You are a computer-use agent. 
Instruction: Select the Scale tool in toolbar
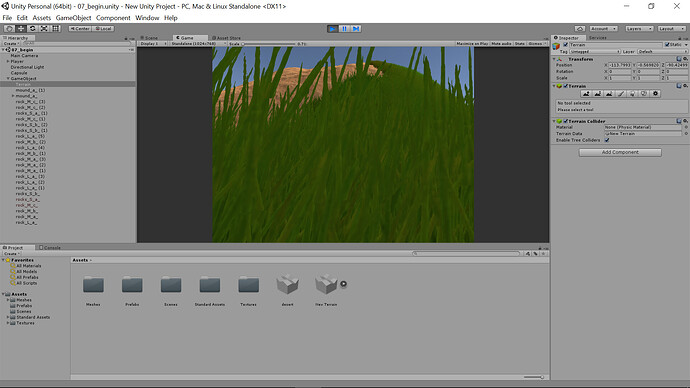(44, 29)
